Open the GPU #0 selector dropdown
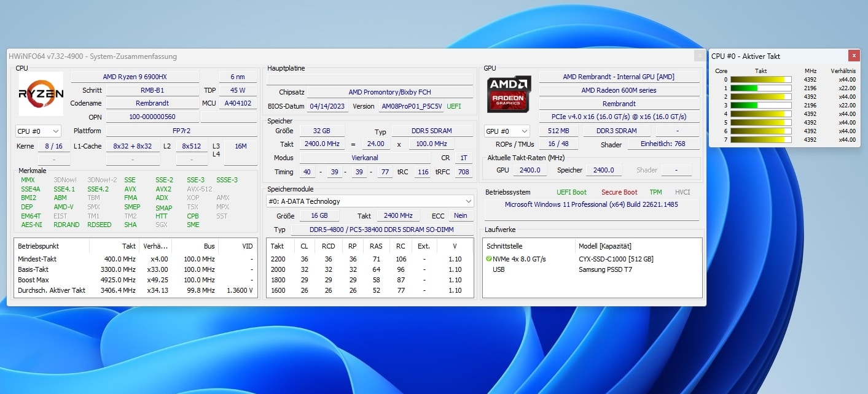 [x=507, y=131]
